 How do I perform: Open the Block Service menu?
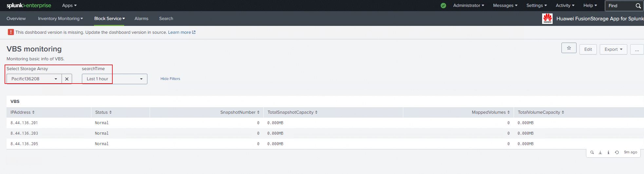(x=109, y=19)
